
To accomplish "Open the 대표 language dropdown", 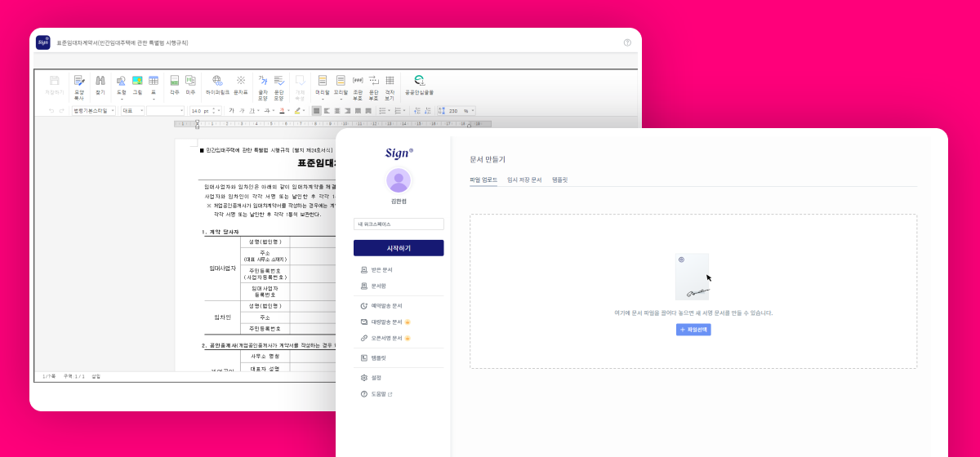I will coord(132,110).
